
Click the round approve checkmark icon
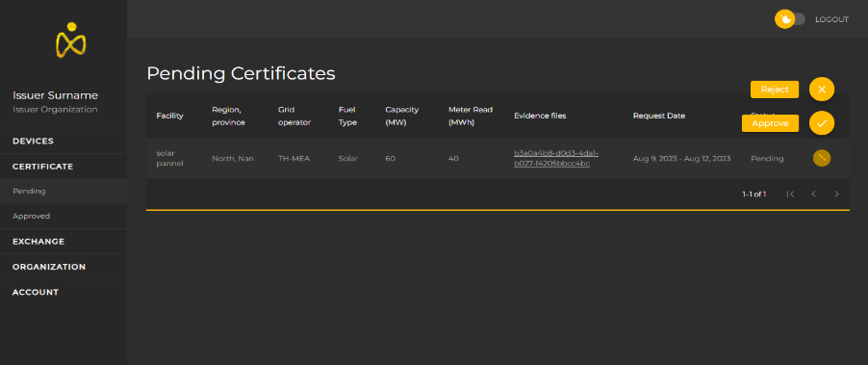point(822,123)
